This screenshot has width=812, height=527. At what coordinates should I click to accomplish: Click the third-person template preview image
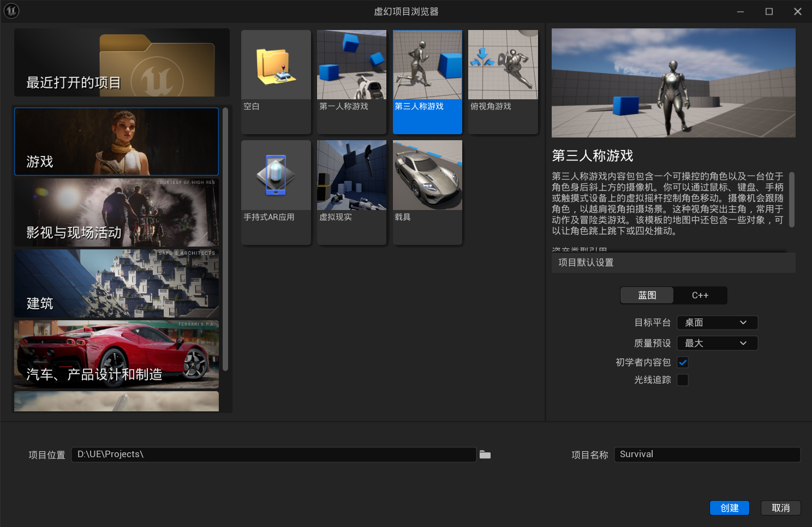(673, 83)
